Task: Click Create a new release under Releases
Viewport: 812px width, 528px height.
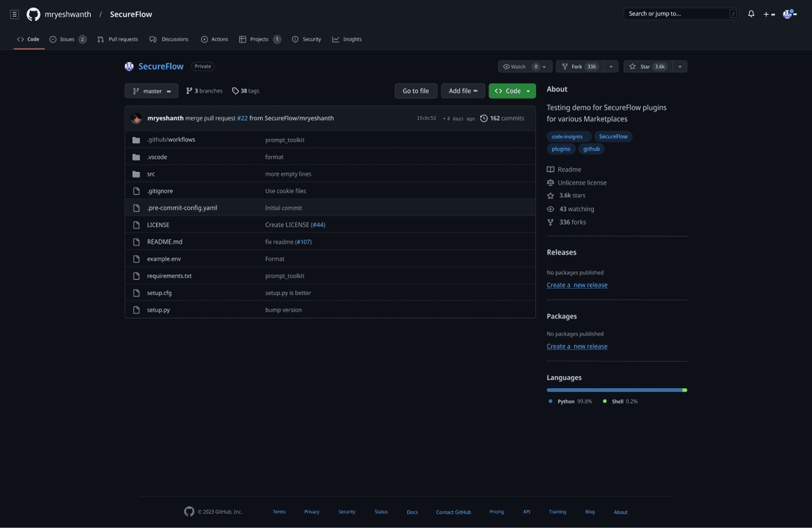Action: 577,285
